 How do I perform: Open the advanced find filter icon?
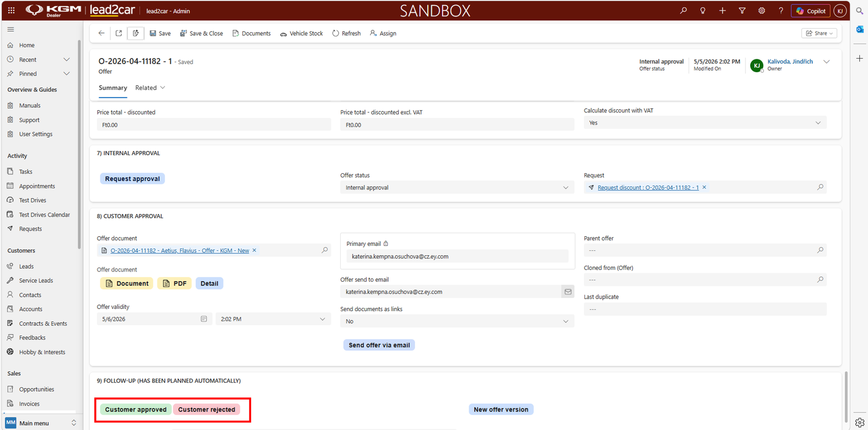click(742, 10)
